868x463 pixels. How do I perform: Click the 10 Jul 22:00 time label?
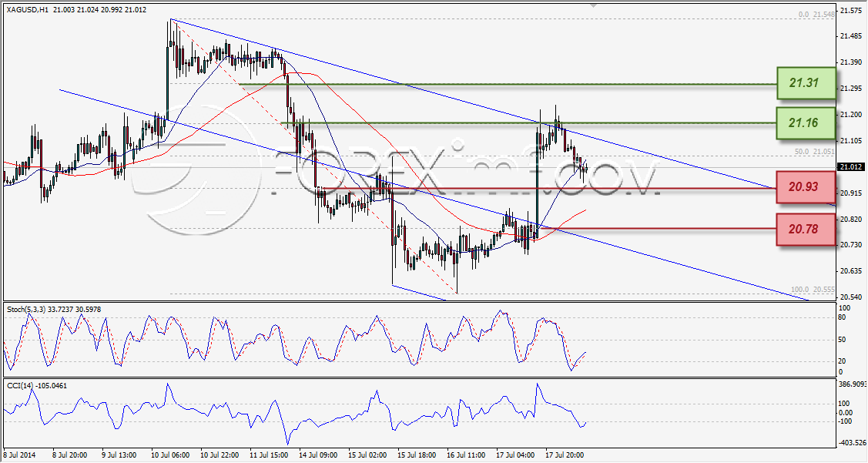(220, 455)
